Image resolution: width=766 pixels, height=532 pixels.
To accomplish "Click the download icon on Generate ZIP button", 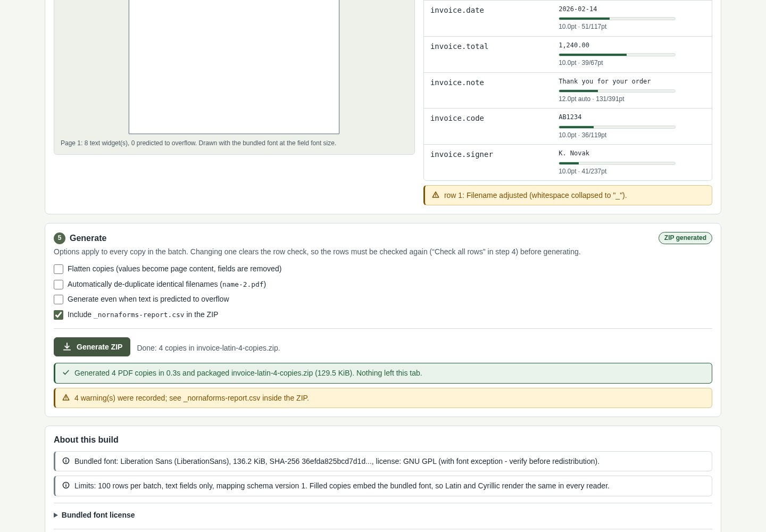I will click(x=67, y=347).
